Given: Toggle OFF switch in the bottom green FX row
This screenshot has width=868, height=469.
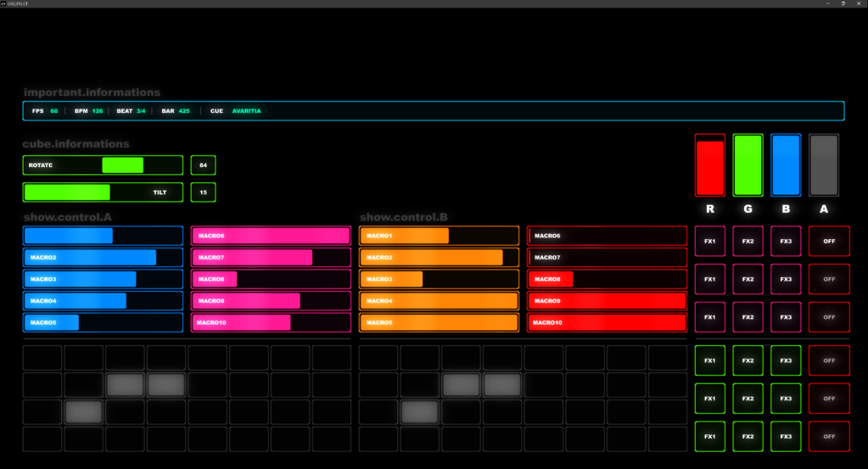Looking at the screenshot, I should [x=829, y=436].
